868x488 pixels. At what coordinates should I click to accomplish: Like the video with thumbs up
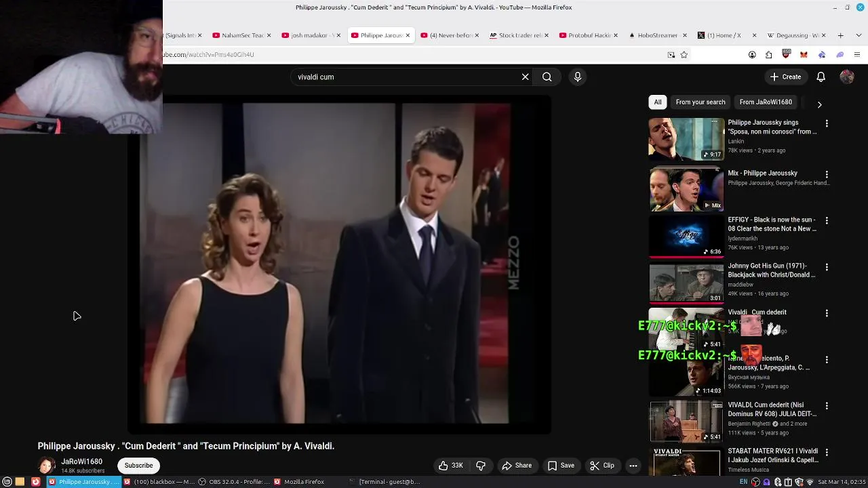click(450, 466)
